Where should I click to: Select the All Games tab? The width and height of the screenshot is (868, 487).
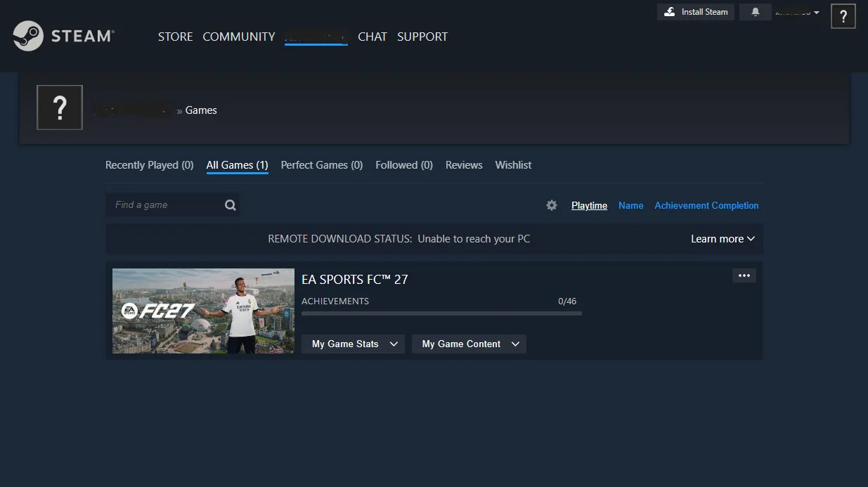pyautogui.click(x=237, y=165)
